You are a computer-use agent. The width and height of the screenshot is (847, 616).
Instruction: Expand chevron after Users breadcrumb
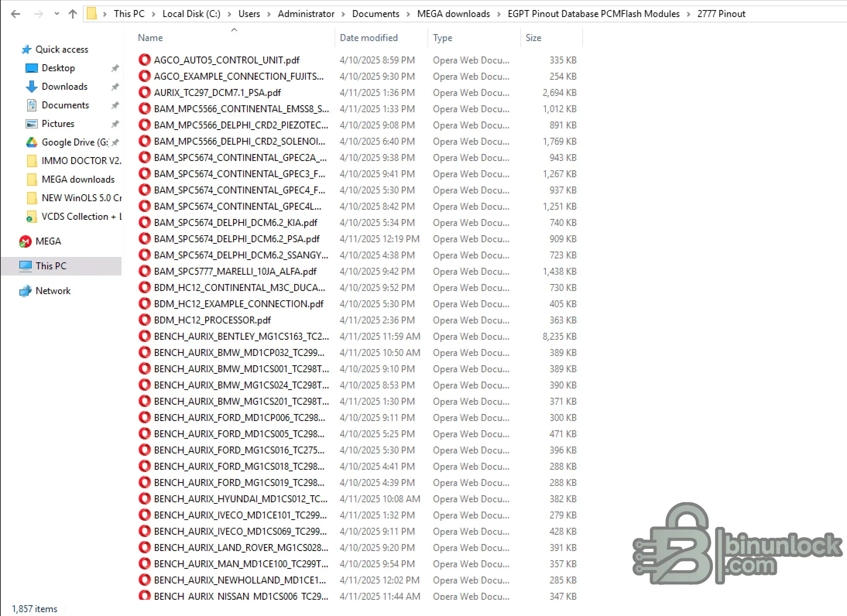[x=269, y=14]
